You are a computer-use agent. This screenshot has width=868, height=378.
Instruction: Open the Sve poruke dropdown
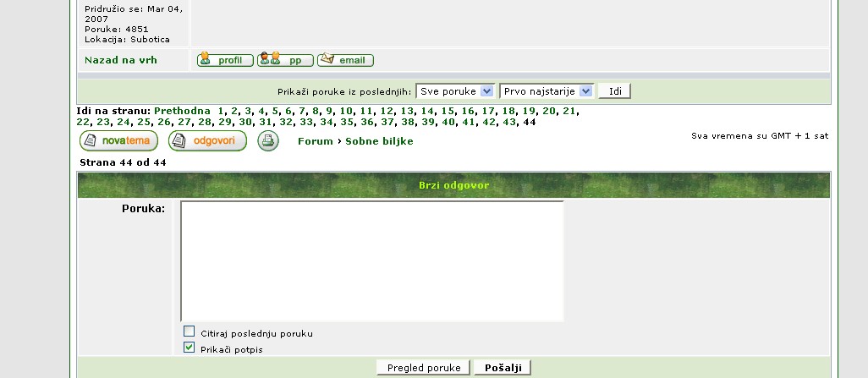[455, 91]
